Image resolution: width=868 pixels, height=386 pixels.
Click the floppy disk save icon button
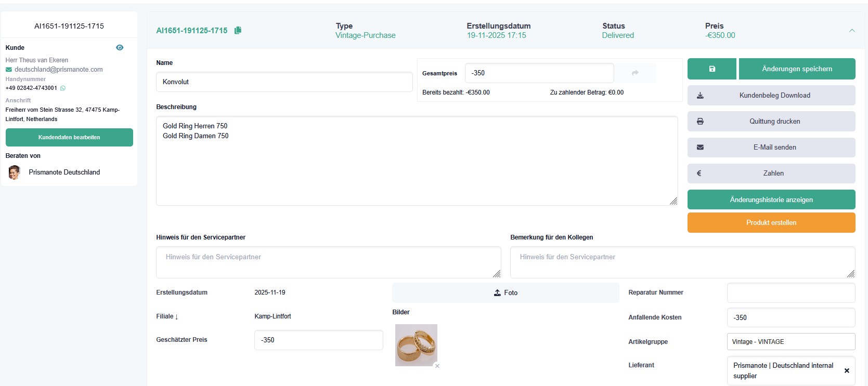tap(711, 69)
